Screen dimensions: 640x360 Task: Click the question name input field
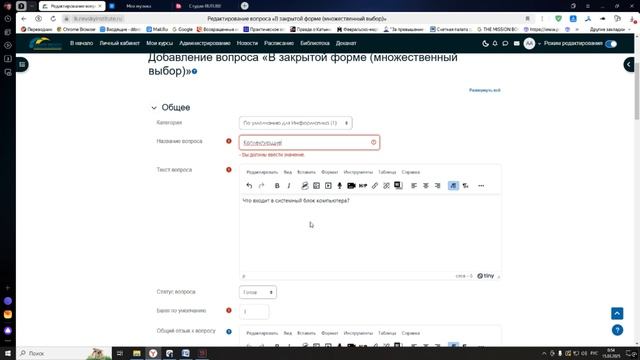pyautogui.click(x=309, y=142)
